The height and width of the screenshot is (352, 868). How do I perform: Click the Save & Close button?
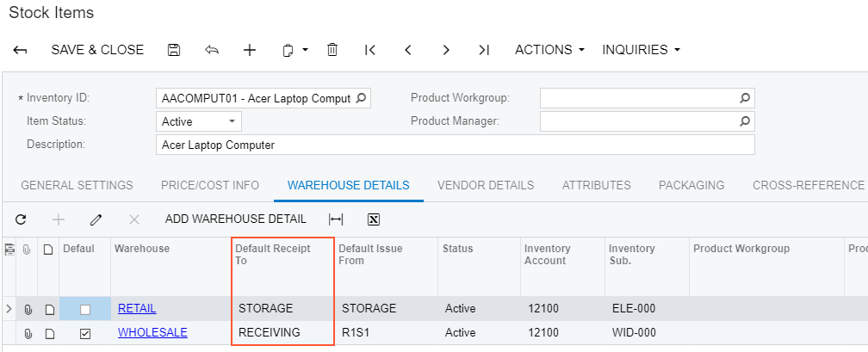[97, 50]
